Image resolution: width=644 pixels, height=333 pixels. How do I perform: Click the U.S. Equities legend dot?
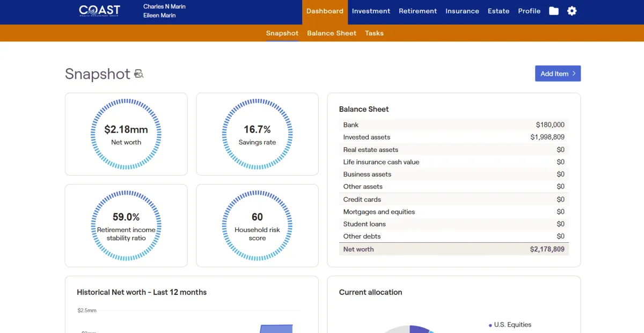coord(491,325)
